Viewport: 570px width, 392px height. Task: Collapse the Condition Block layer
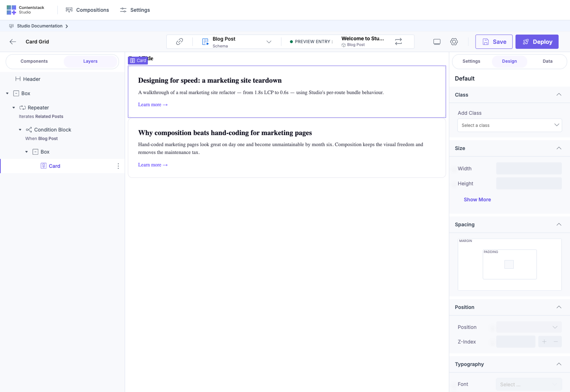point(20,130)
